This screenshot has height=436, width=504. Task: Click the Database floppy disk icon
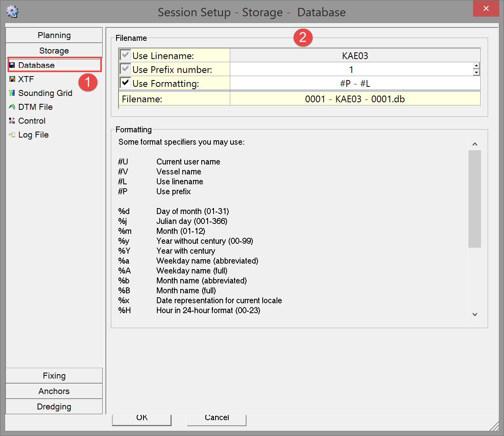click(x=12, y=65)
